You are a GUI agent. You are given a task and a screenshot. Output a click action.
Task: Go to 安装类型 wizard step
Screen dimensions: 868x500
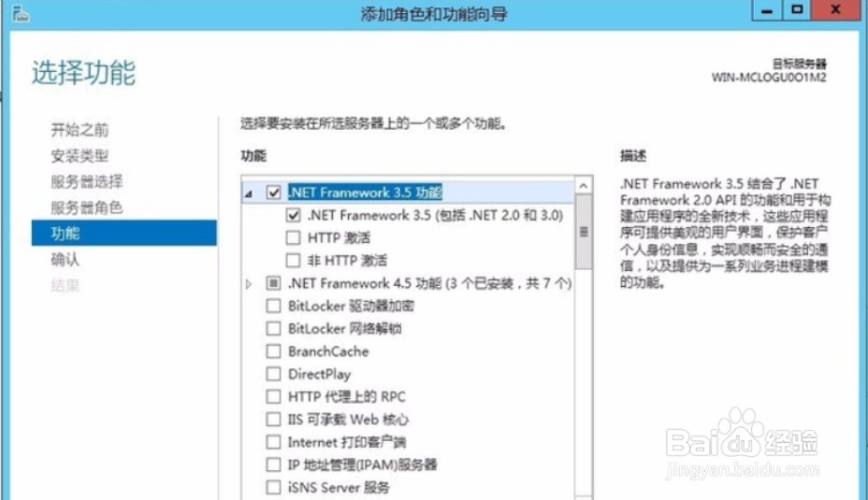coord(80,156)
